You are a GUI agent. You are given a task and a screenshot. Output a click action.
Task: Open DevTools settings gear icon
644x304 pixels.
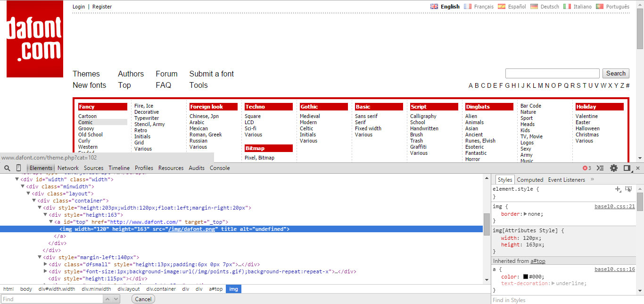tap(614, 168)
